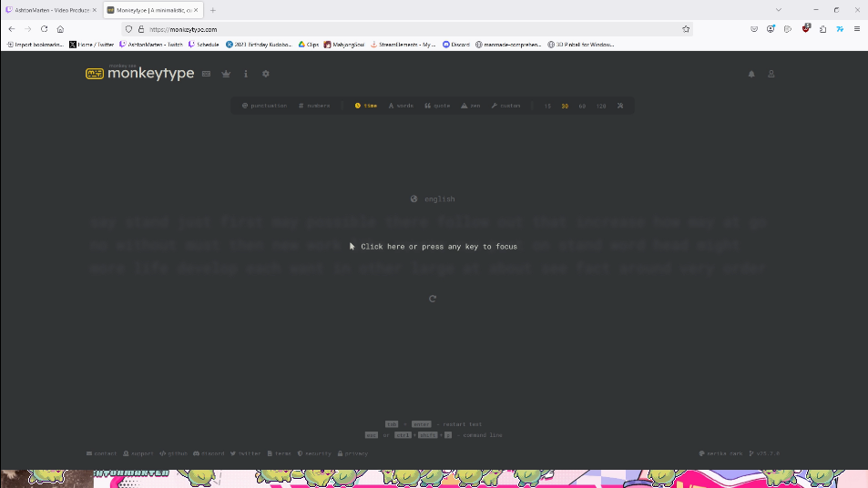
Task: Set test duration to 30 seconds
Action: pos(565,106)
